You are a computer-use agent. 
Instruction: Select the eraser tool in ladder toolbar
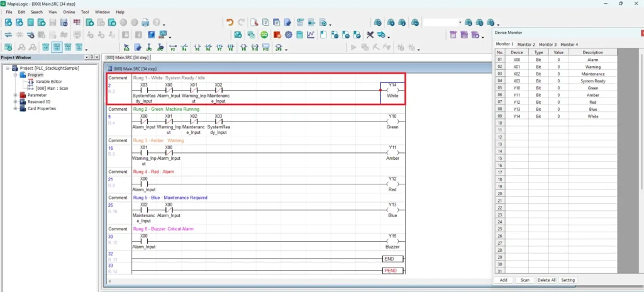138,48
